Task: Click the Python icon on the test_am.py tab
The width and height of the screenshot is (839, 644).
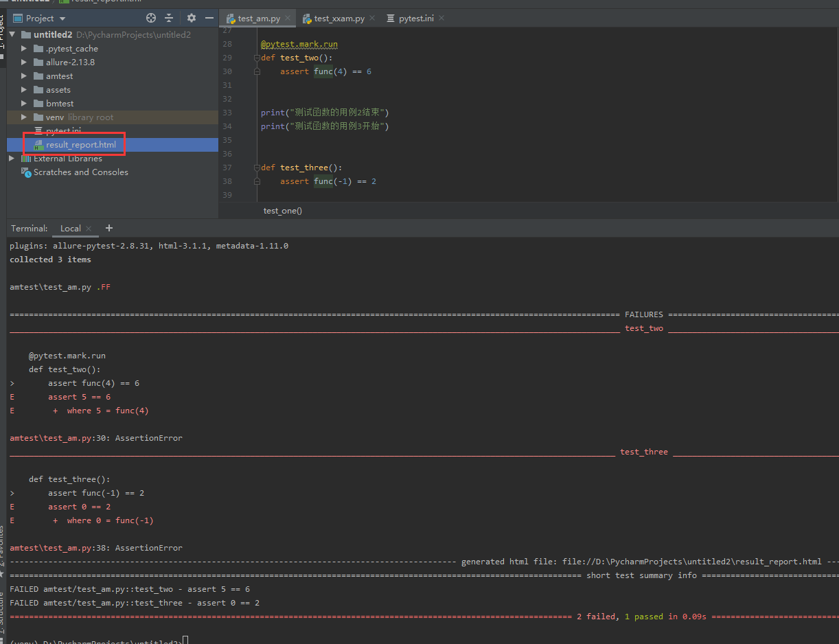Action: 231,19
